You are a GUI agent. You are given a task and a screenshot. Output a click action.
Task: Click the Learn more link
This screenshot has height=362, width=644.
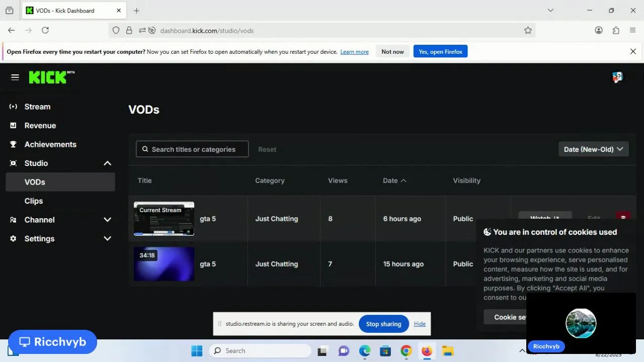pyautogui.click(x=354, y=52)
